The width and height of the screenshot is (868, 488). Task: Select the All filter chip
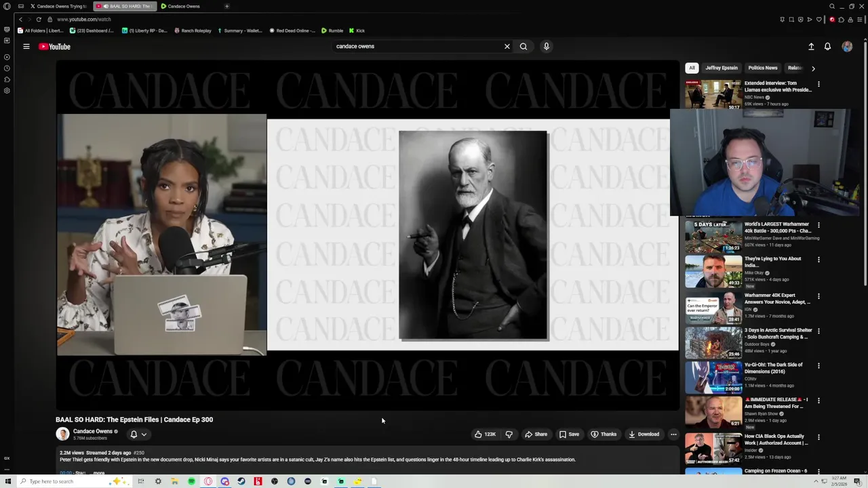pos(692,68)
